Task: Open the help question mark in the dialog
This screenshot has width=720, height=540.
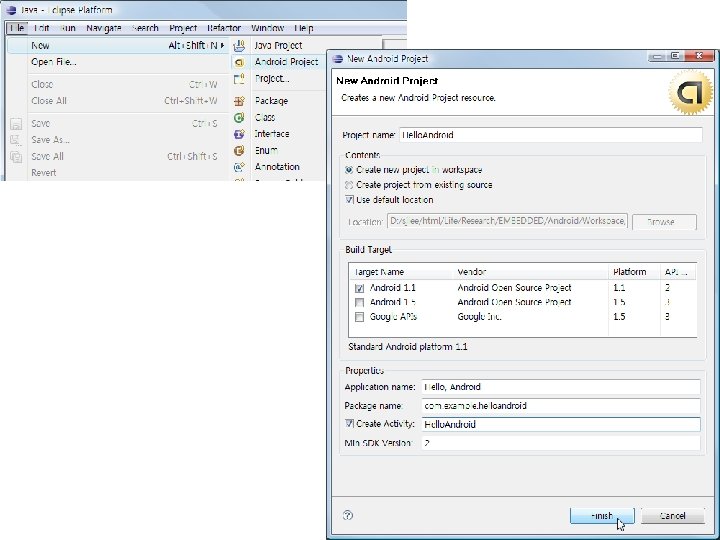Action: 348,515
